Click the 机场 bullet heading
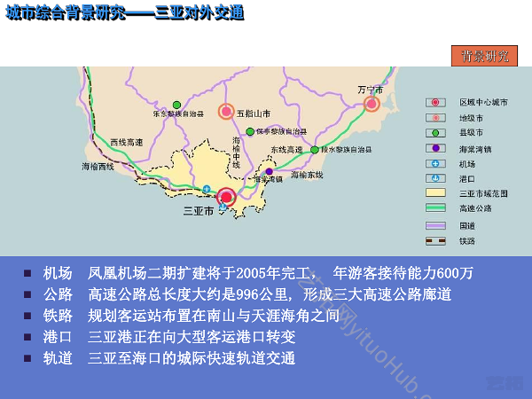The width and height of the screenshot is (532, 399). tap(58, 273)
